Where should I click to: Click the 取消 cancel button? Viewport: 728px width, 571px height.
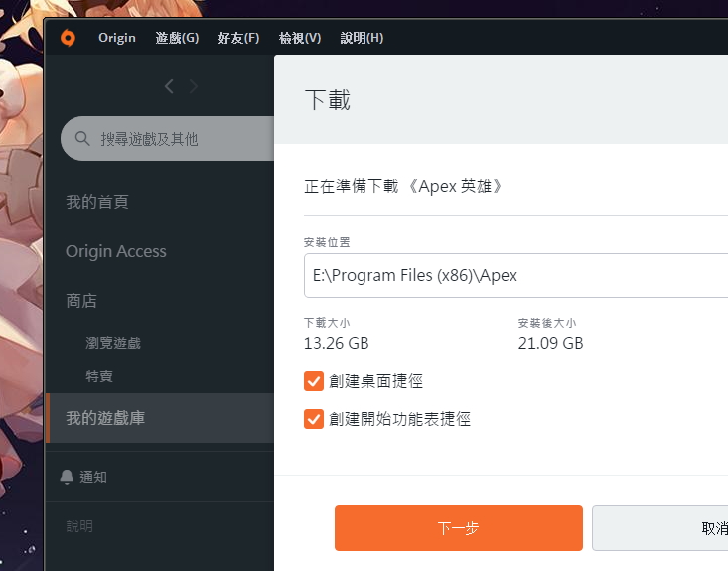pos(659,528)
